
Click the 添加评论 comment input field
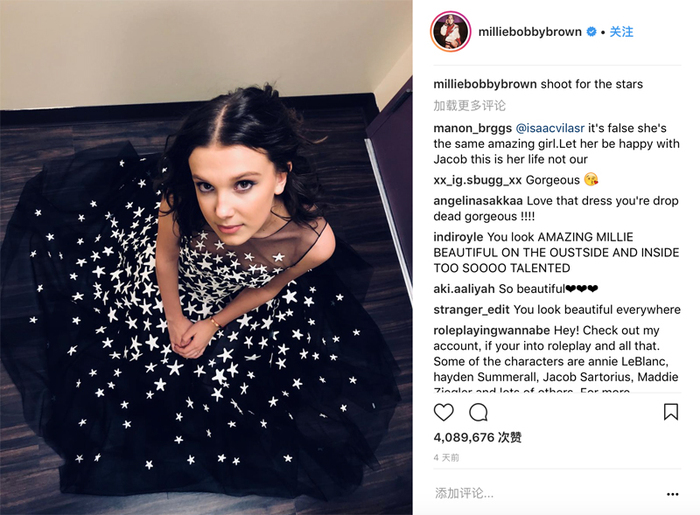click(547, 493)
